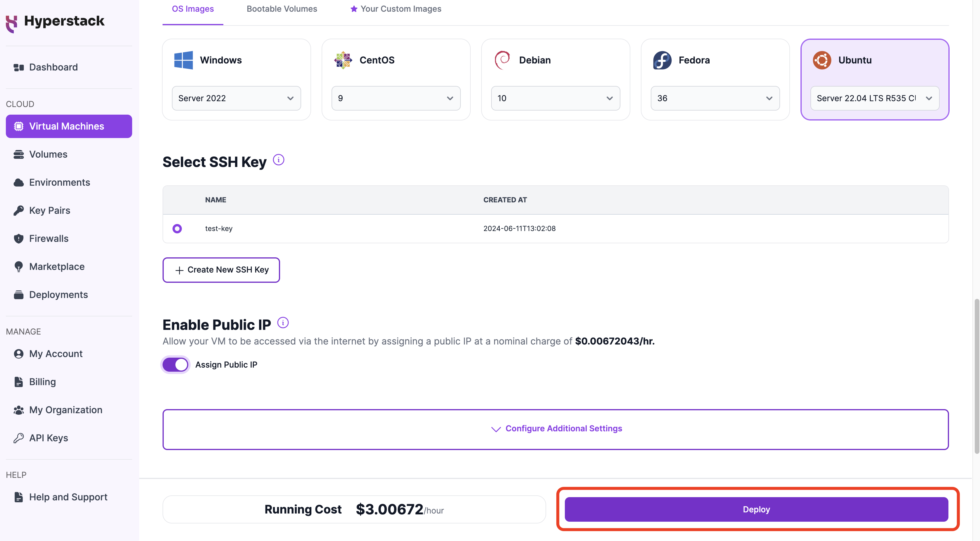Click the Virtual Machines chip icon
The image size is (980, 541).
coord(19,126)
